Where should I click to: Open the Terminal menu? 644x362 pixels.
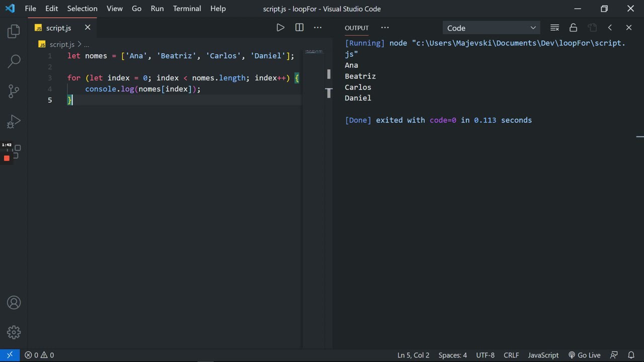click(187, 9)
